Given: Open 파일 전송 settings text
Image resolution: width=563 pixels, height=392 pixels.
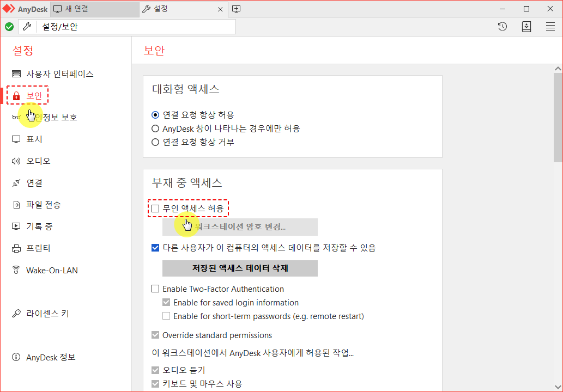Looking at the screenshot, I should (x=44, y=205).
